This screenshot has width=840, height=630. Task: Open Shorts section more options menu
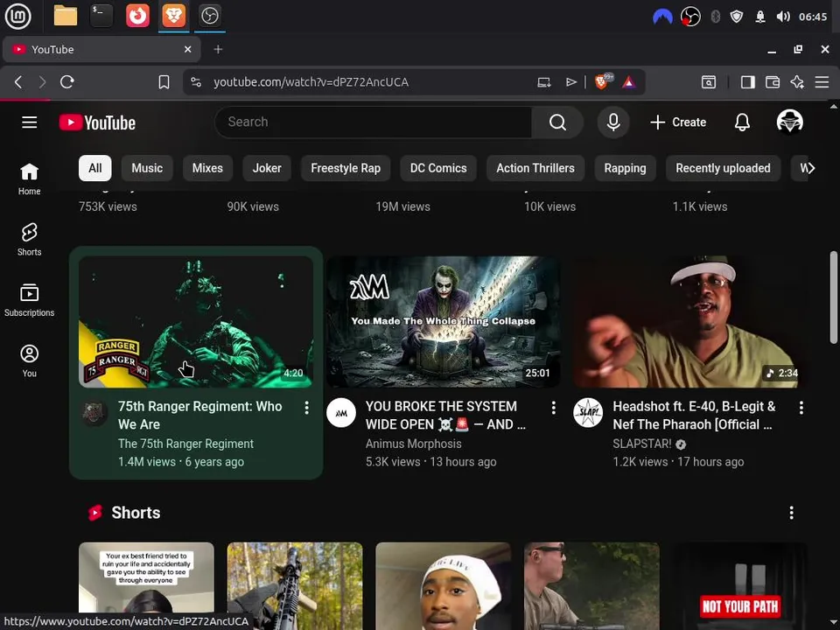[x=791, y=513]
